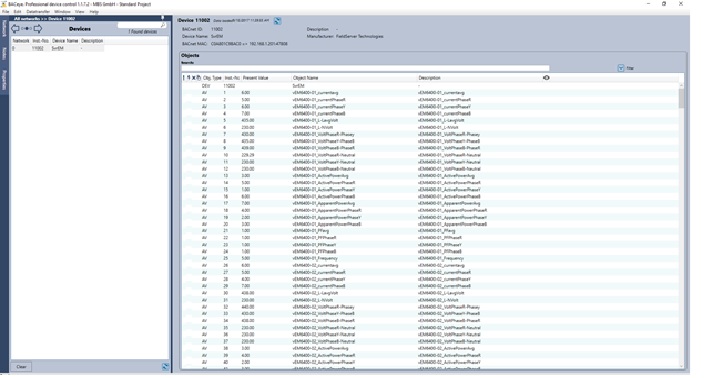This screenshot has height=378, width=718.
Task: Go back with the left arrow in Devices panel
Action: [x=15, y=29]
